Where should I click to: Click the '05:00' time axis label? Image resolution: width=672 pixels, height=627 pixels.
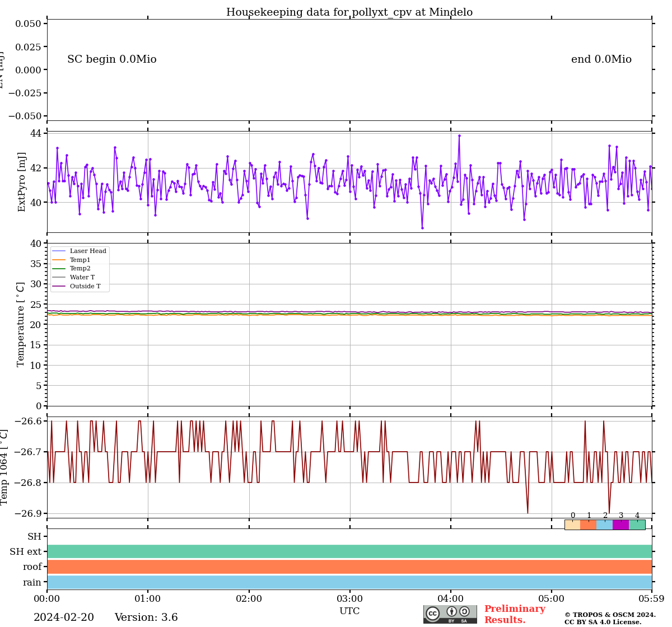(x=552, y=598)
